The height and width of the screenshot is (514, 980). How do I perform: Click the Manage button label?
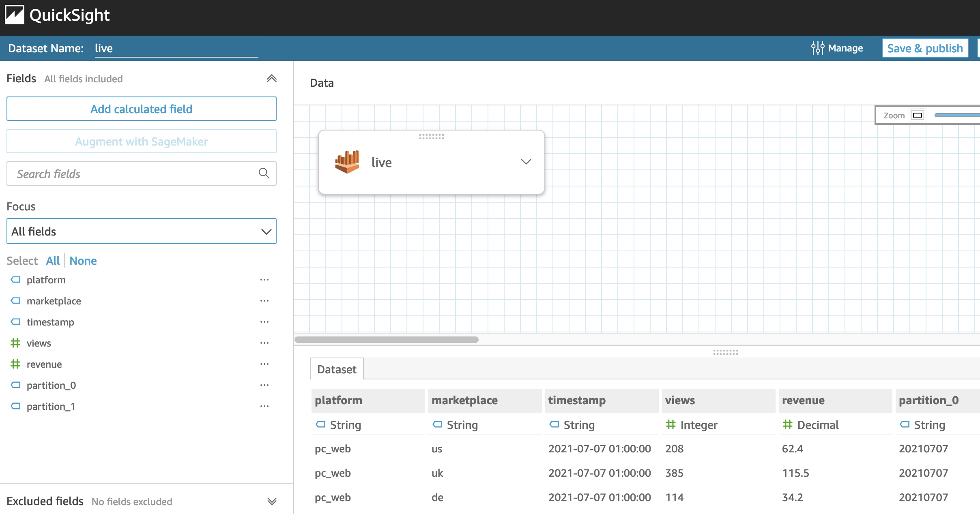pos(845,48)
